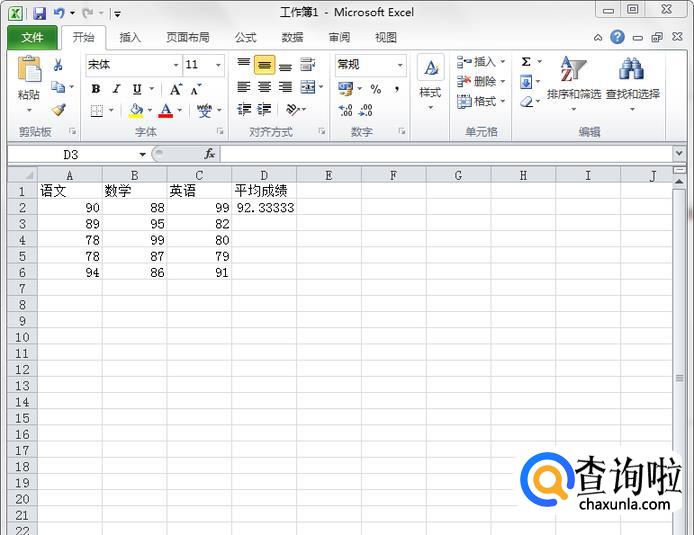
Task: Decrease decimal places
Action: [366, 110]
